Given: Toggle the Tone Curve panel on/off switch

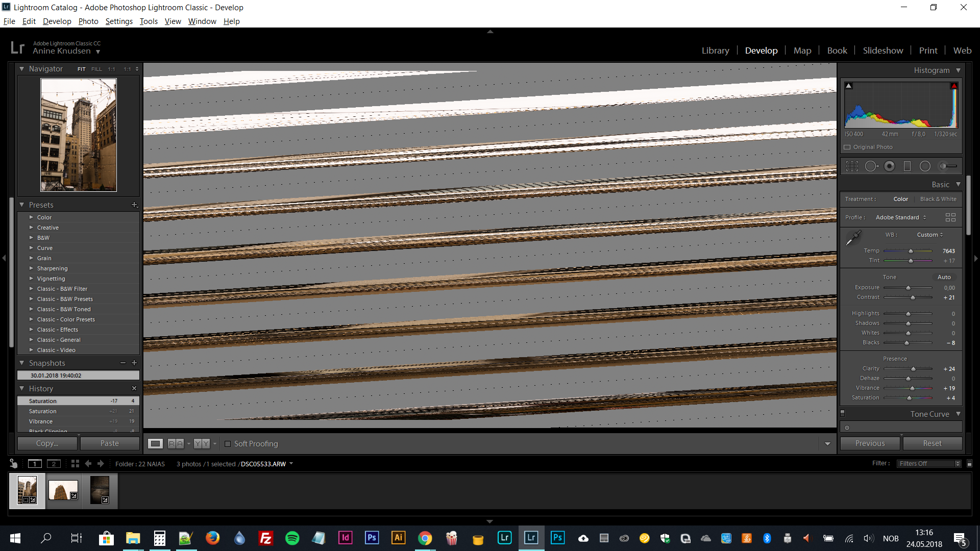Looking at the screenshot, I should [x=843, y=413].
